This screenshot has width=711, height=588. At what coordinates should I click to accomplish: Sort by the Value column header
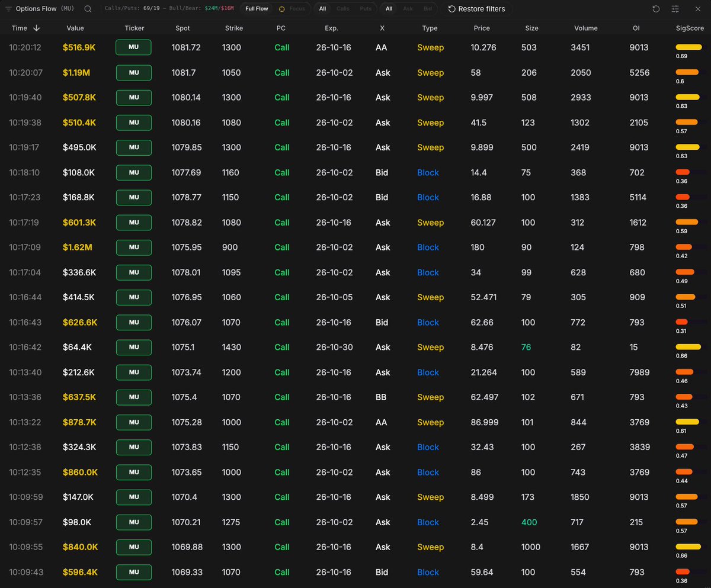(x=75, y=28)
